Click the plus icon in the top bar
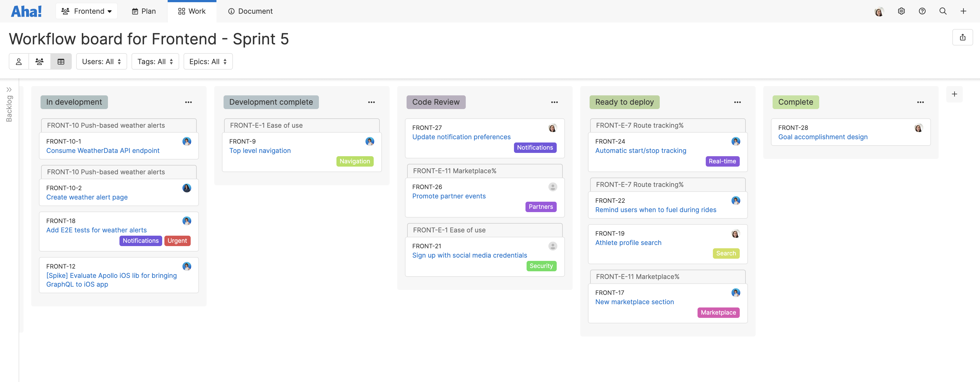The height and width of the screenshot is (382, 980). coord(963,11)
